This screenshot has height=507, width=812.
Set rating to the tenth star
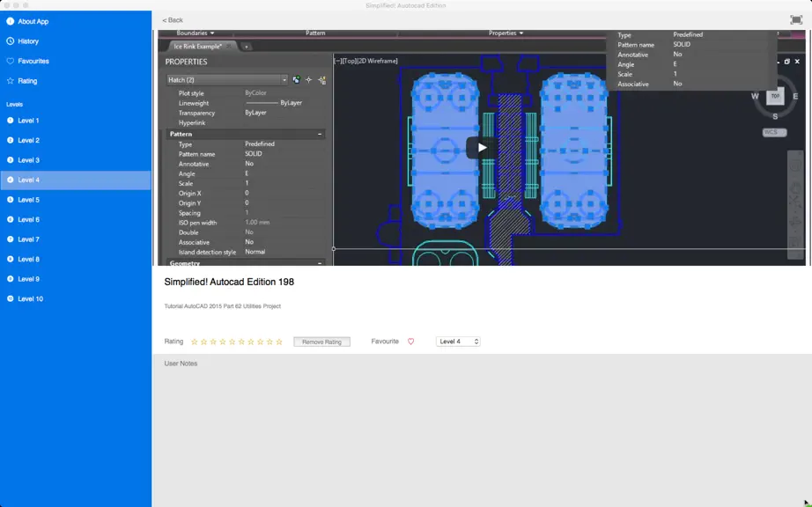pos(279,342)
